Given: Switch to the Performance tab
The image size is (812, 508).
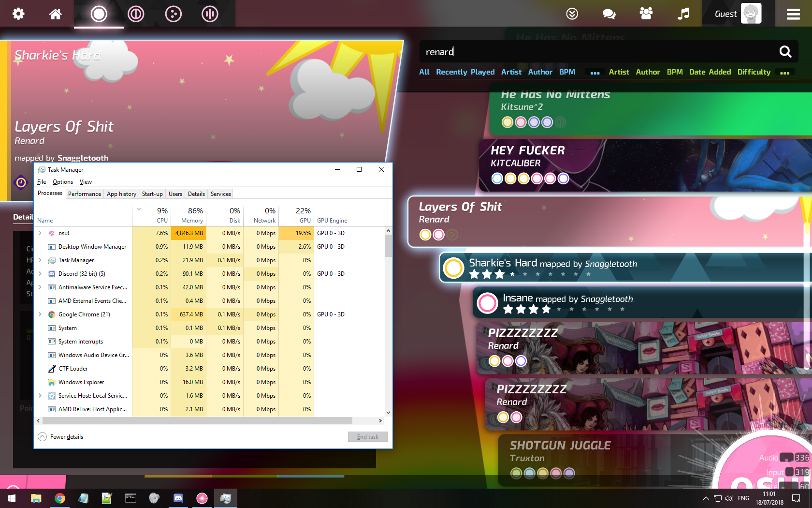Looking at the screenshot, I should 84,194.
